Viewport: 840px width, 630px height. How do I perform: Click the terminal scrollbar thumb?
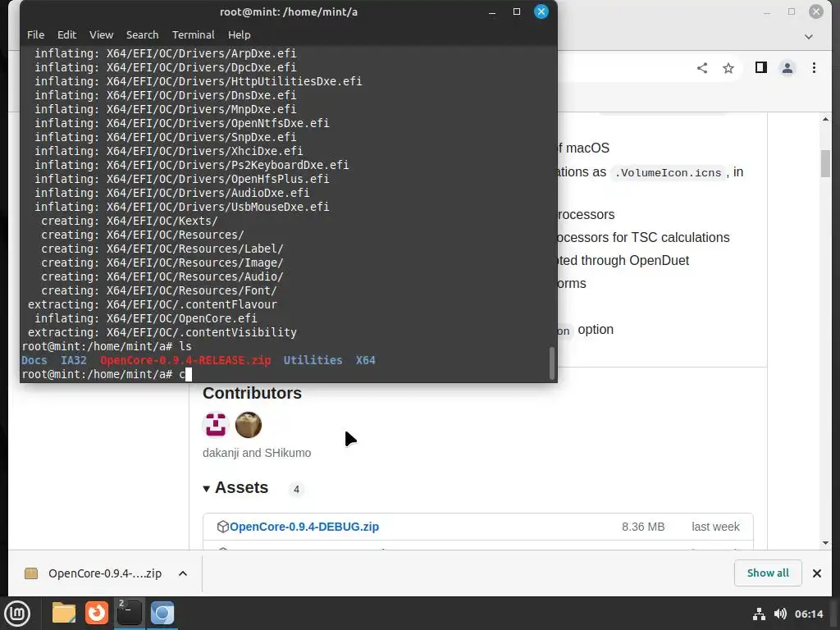tap(552, 363)
